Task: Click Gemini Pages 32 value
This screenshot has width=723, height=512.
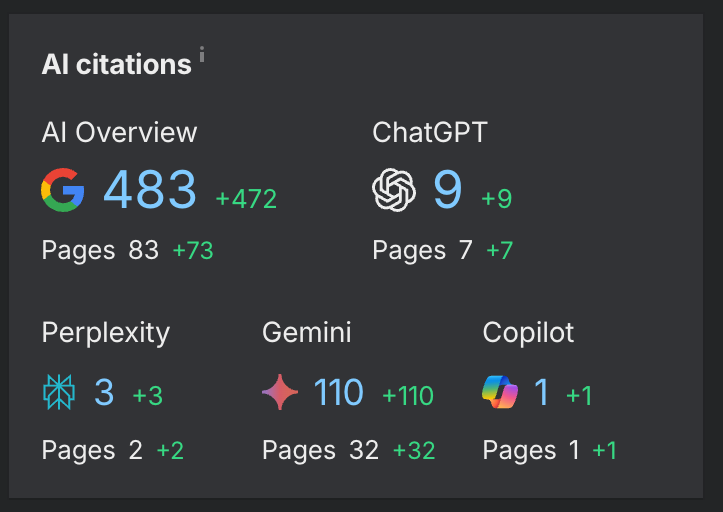Action: point(364,450)
